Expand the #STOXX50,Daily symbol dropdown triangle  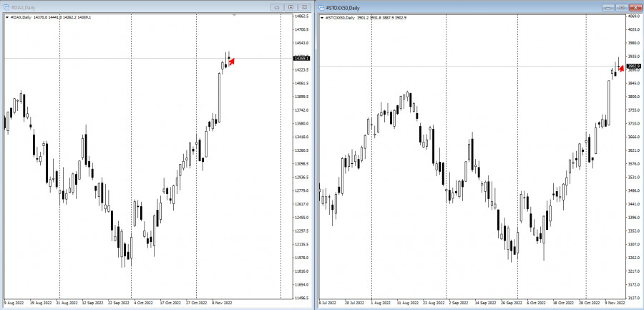tap(321, 17)
